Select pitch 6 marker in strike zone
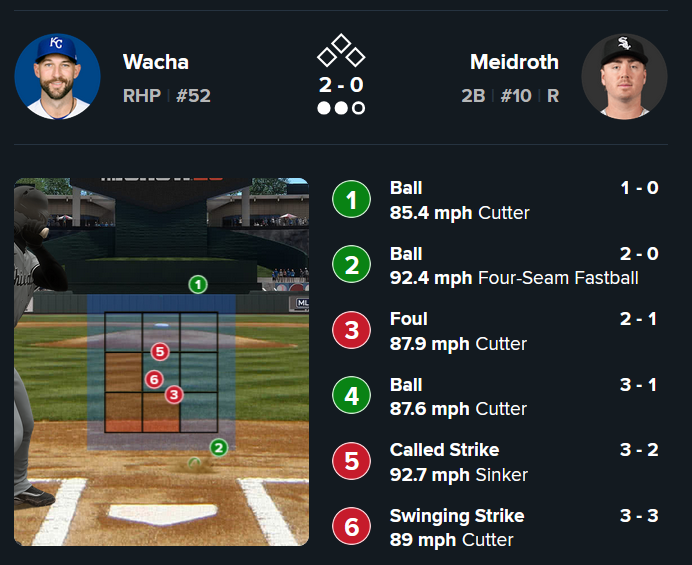Screen dimensions: 692x565 153,379
